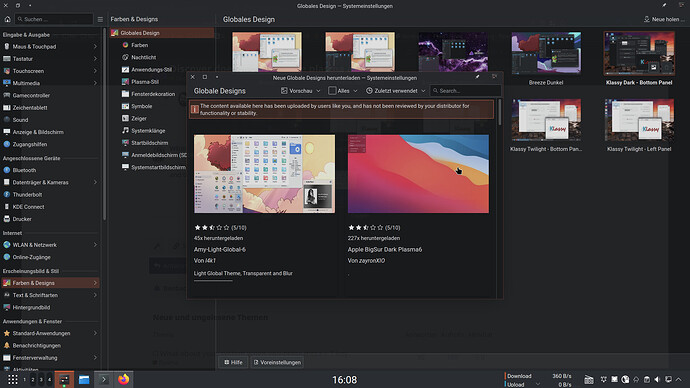Open the Vorschau view mode dropdown
The width and height of the screenshot is (690, 388).
coord(301,91)
